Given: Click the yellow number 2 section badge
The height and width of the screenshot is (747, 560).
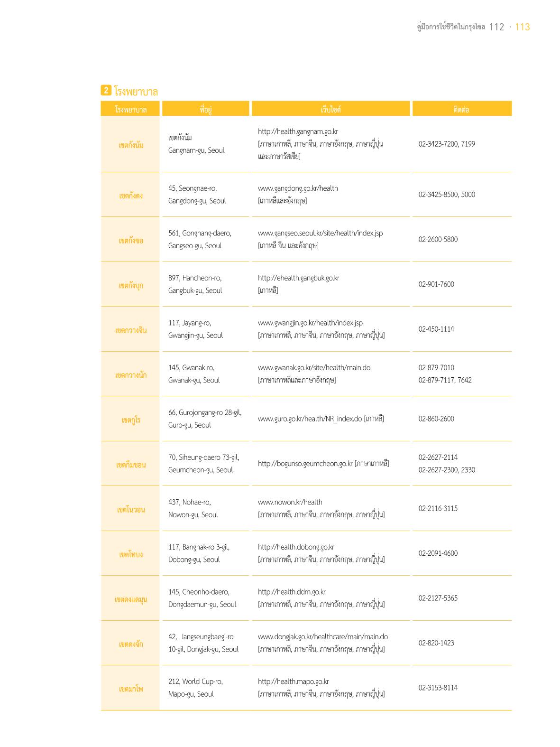Looking at the screenshot, I should click(106, 91).
